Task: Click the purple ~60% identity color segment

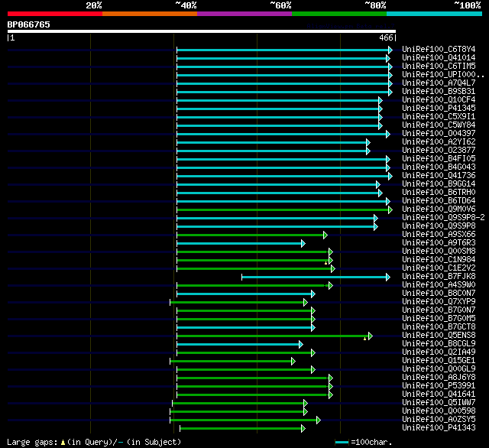Action: click(244, 14)
